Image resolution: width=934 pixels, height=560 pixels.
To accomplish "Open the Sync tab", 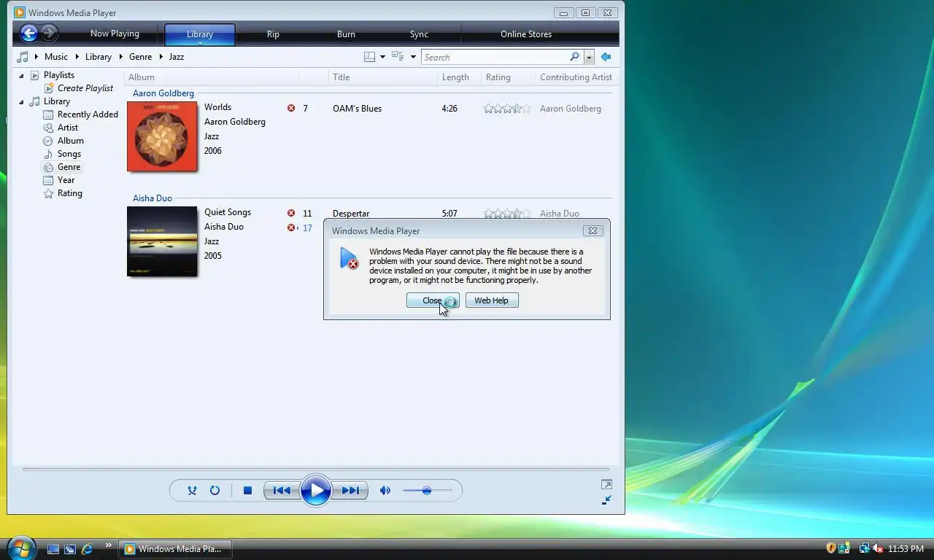I will point(419,34).
